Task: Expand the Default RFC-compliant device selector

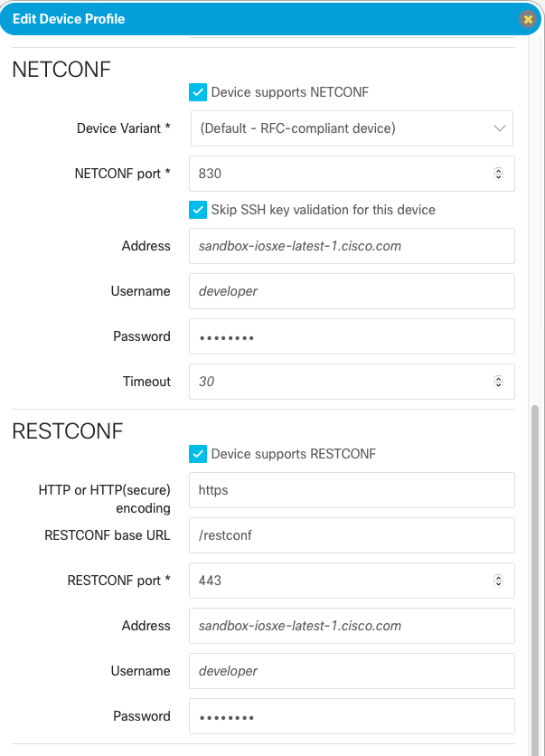Action: pyautogui.click(x=351, y=128)
